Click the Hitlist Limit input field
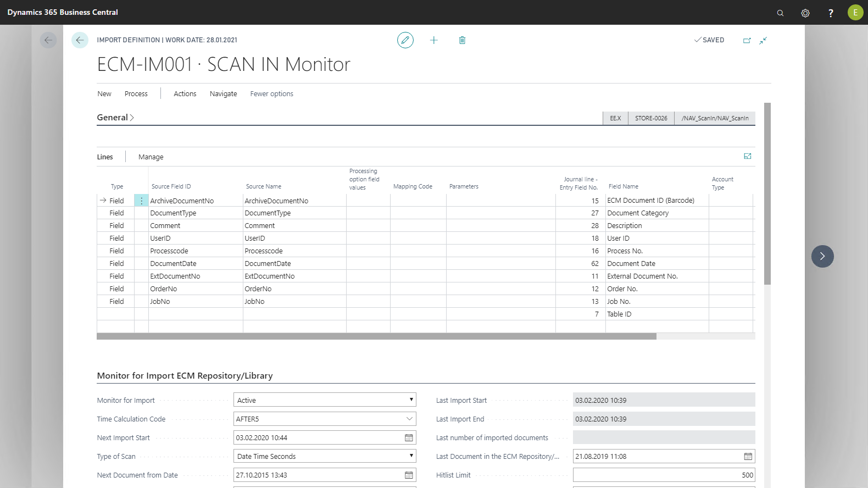868x488 pixels. click(664, 475)
